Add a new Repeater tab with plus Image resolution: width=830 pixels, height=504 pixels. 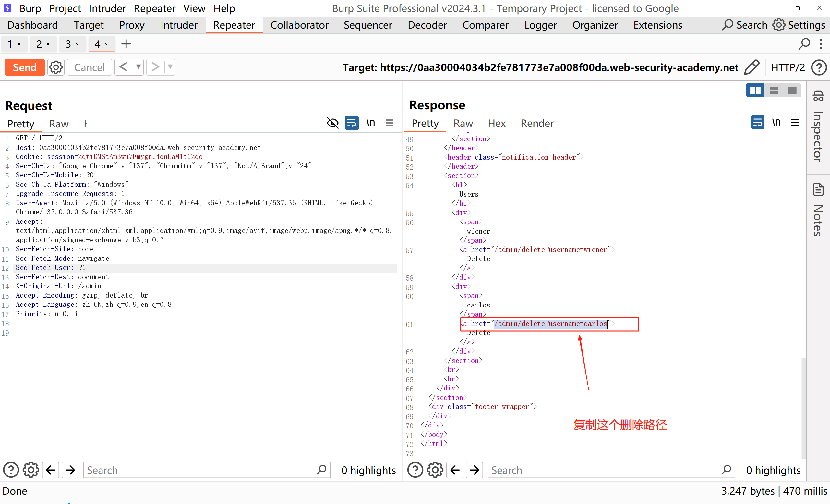pyautogui.click(x=126, y=44)
